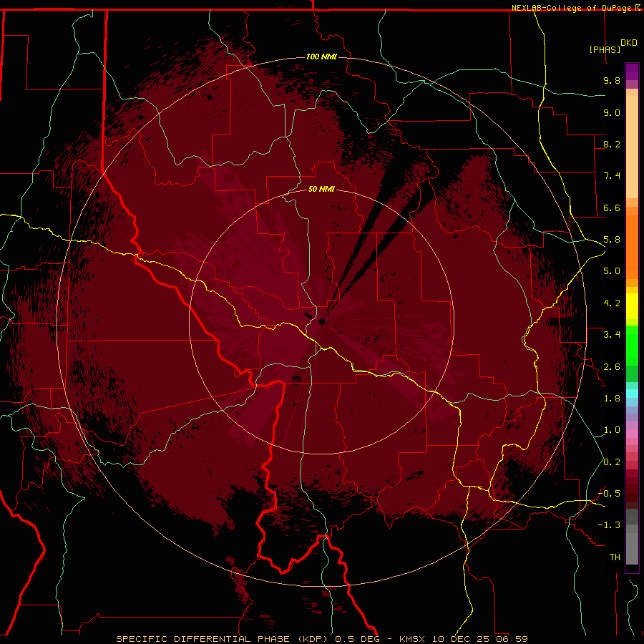Screen dimensions: 644x644
Task: Click the 3.4 scale value
Action: point(612,335)
